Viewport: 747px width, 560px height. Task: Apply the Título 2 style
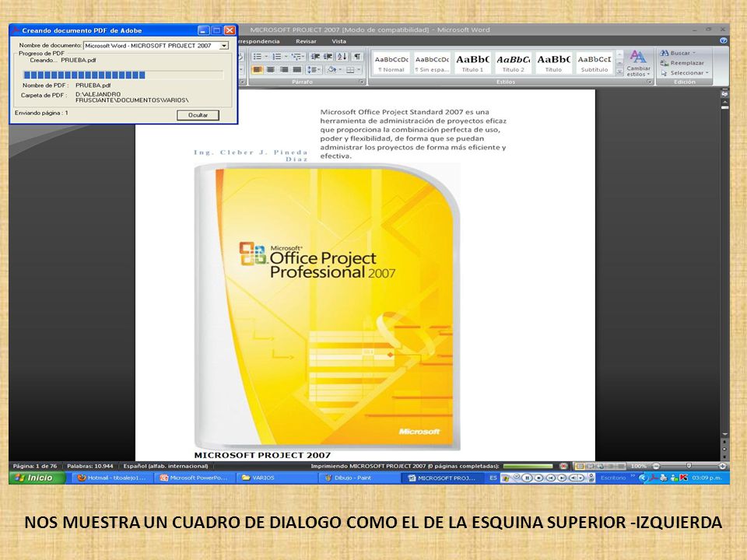513,63
